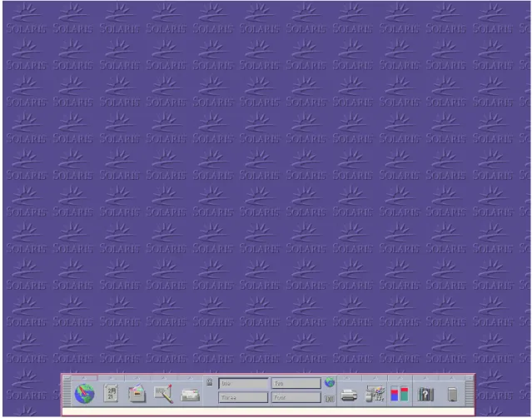This screenshot has height=418, width=532.
Task: Click the small globe busy indicator
Action: 329,382
